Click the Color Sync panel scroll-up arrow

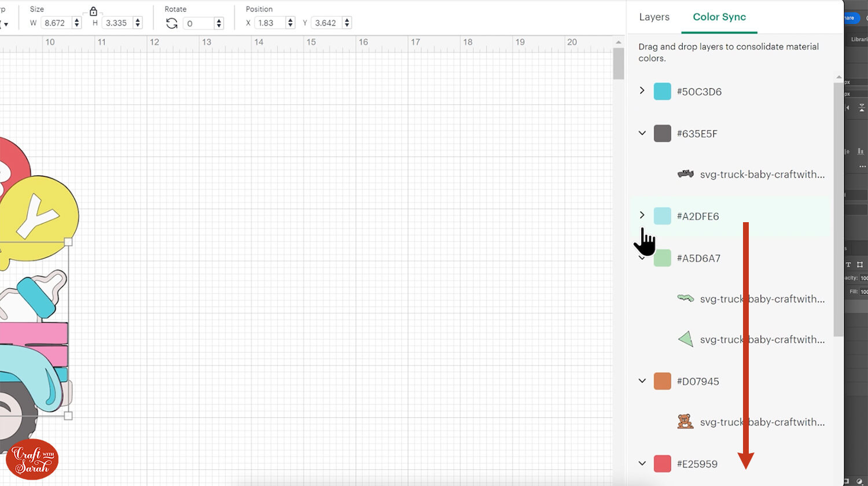[838, 77]
